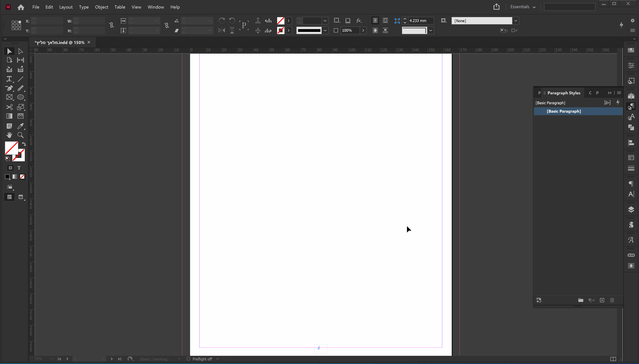Screen dimensions: 639x364
Task: Select the Type tool
Action: coord(9,79)
